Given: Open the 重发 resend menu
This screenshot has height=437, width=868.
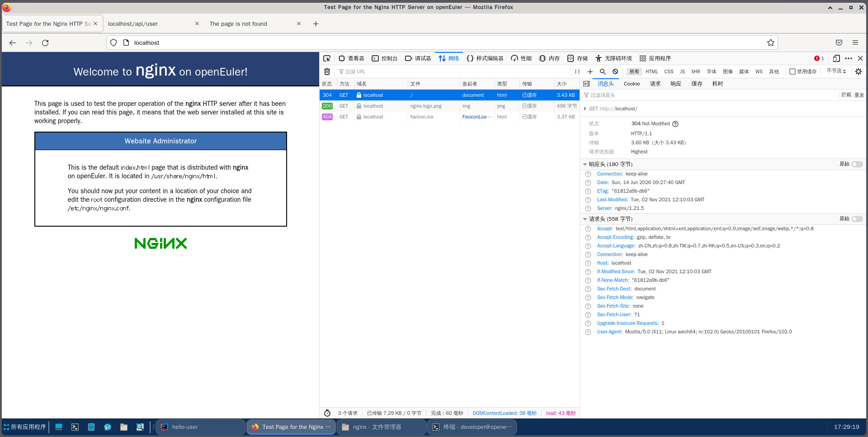Looking at the screenshot, I should pos(859,95).
